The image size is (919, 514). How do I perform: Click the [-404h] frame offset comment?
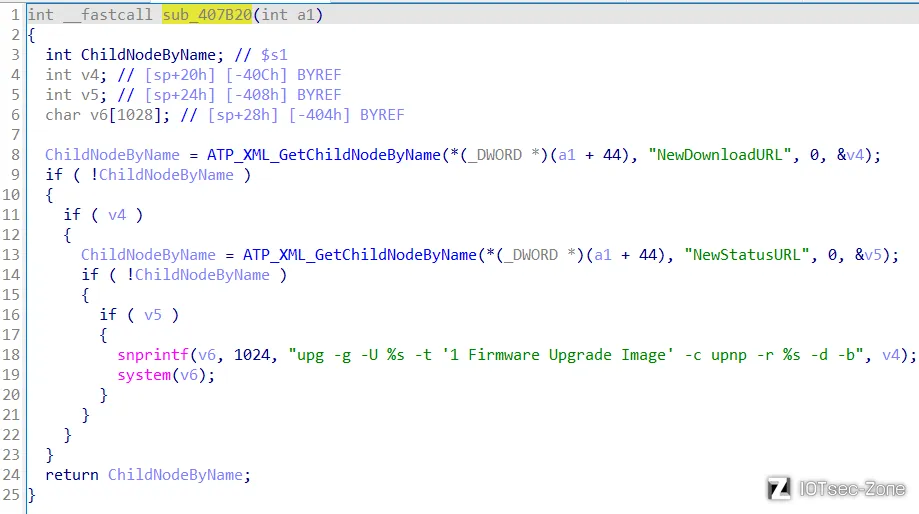[319, 114]
